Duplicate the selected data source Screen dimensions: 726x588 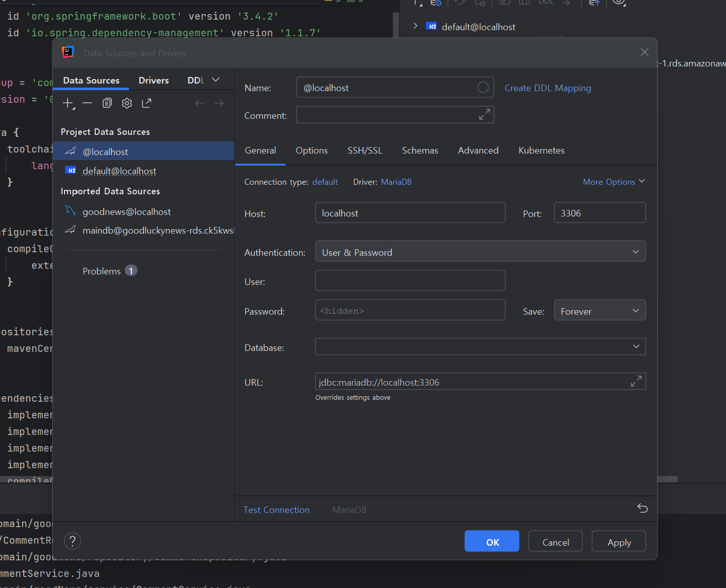pos(107,103)
